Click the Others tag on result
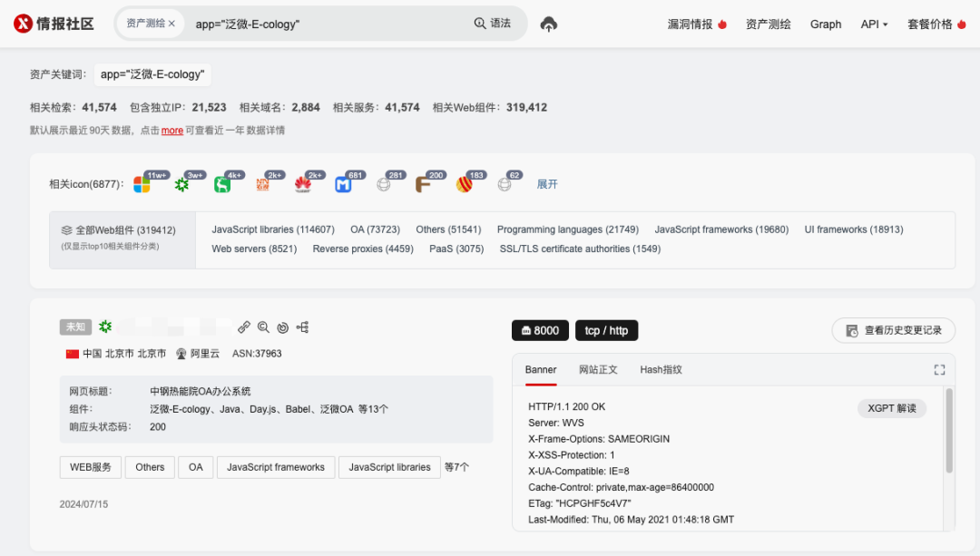The width and height of the screenshot is (980, 556). [x=150, y=467]
